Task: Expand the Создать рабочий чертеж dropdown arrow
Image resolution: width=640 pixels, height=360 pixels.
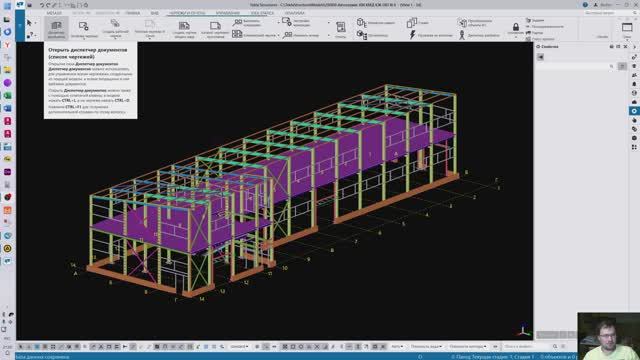Action: click(x=116, y=39)
